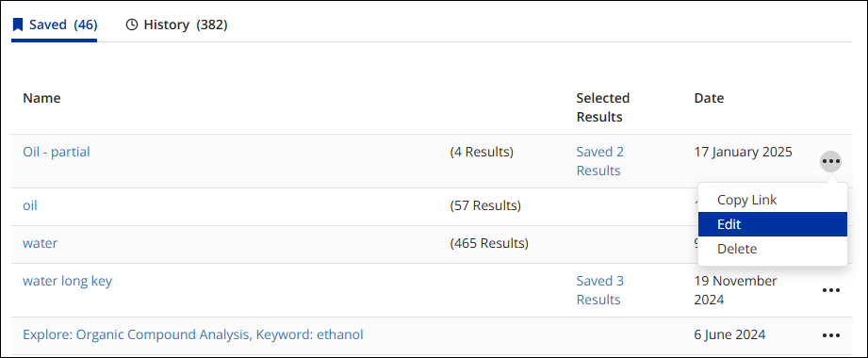This screenshot has height=358, width=868.
Task: Click the Selected Results column header
Action: click(x=603, y=107)
